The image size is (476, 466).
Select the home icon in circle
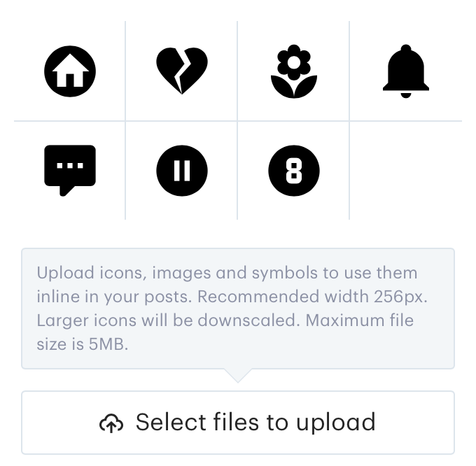(70, 71)
